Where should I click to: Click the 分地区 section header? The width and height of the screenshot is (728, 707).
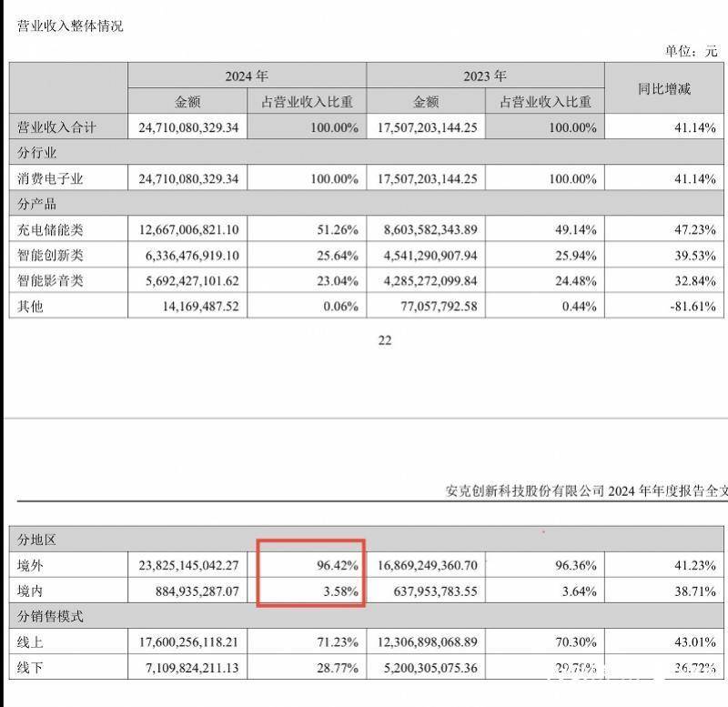(x=36, y=540)
